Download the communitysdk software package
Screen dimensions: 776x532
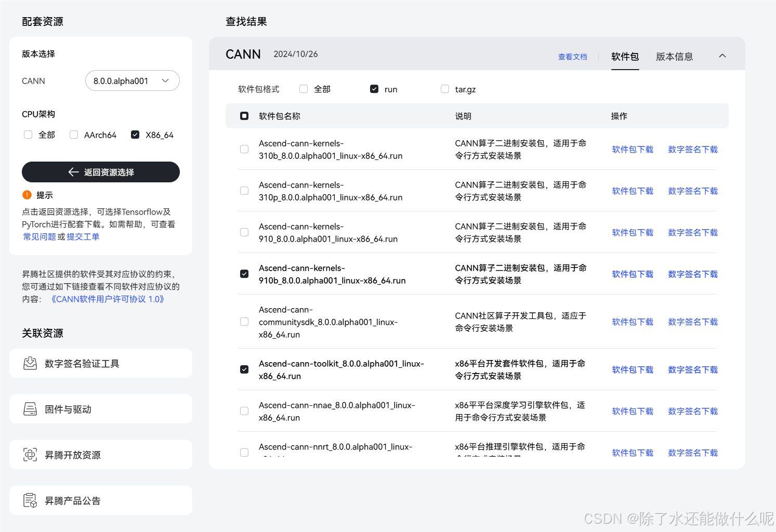(633, 322)
